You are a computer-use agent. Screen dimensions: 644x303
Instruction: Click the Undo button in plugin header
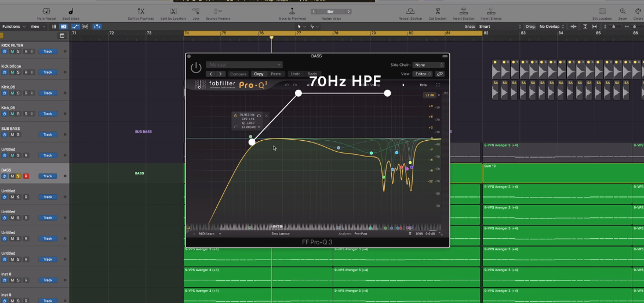[295, 74]
